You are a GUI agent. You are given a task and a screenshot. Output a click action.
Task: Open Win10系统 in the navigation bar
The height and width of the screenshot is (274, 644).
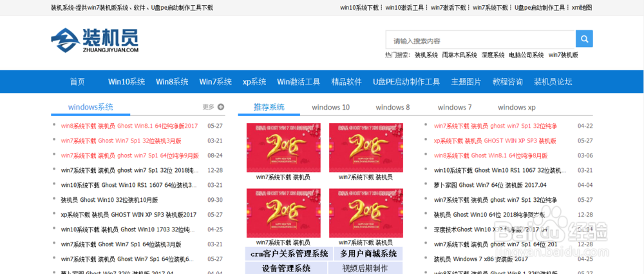[126, 81]
